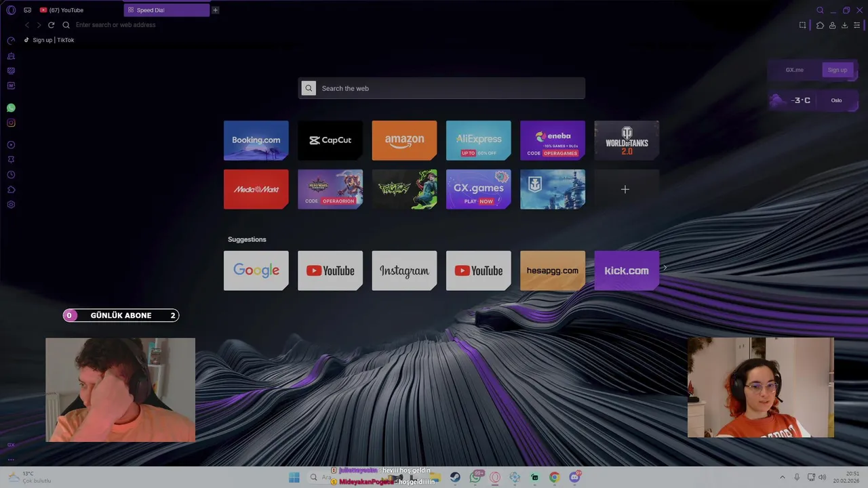Open the toolbar extensions cube icon
The height and width of the screenshot is (488, 868).
[x=820, y=25]
